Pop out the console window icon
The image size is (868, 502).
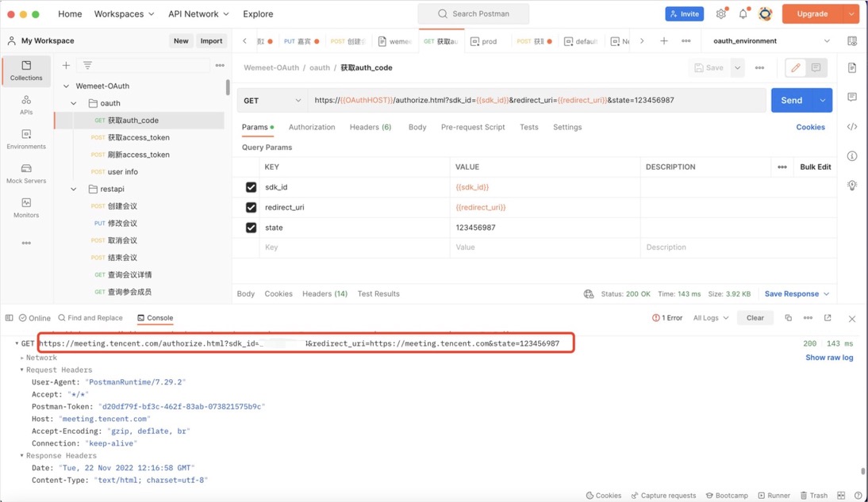tap(828, 318)
